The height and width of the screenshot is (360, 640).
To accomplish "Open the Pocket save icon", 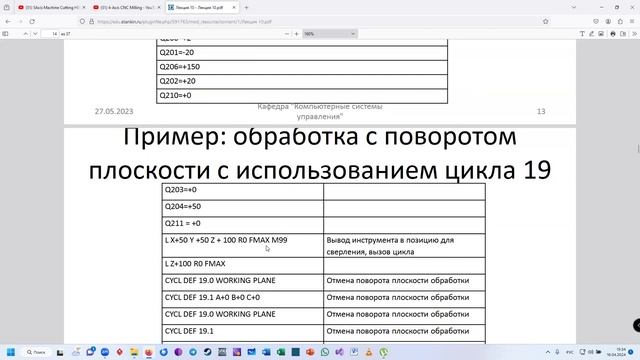I will click(596, 21).
